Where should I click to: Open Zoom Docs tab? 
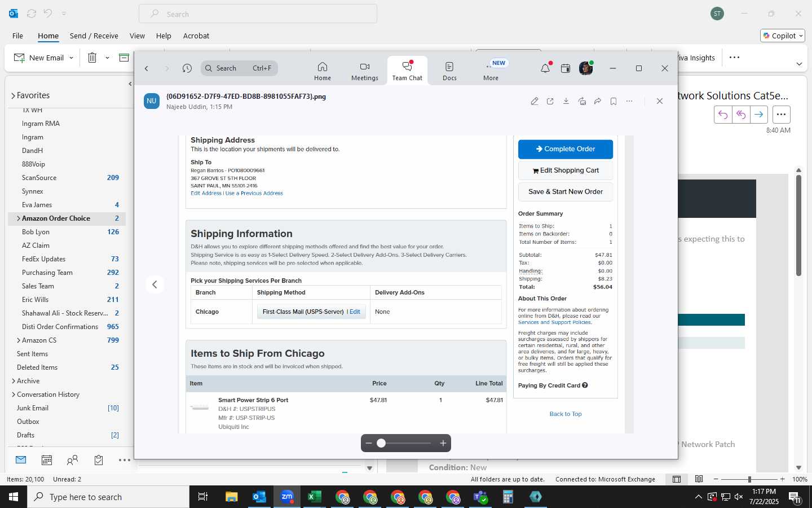click(449, 71)
